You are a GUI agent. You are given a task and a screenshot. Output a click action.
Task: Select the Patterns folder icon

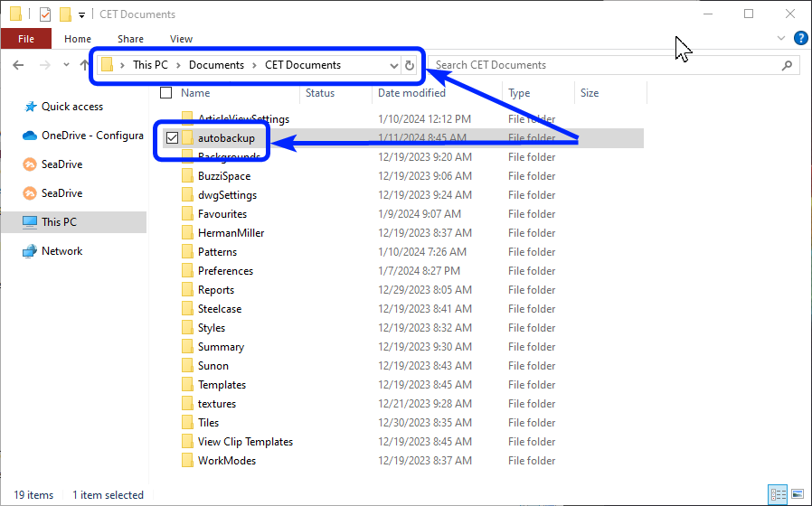(187, 252)
